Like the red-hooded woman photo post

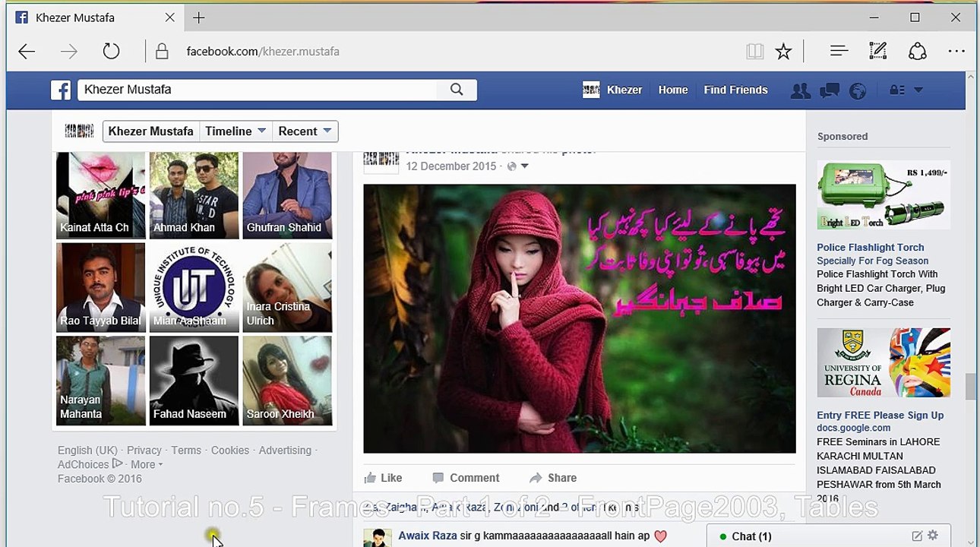pos(384,478)
